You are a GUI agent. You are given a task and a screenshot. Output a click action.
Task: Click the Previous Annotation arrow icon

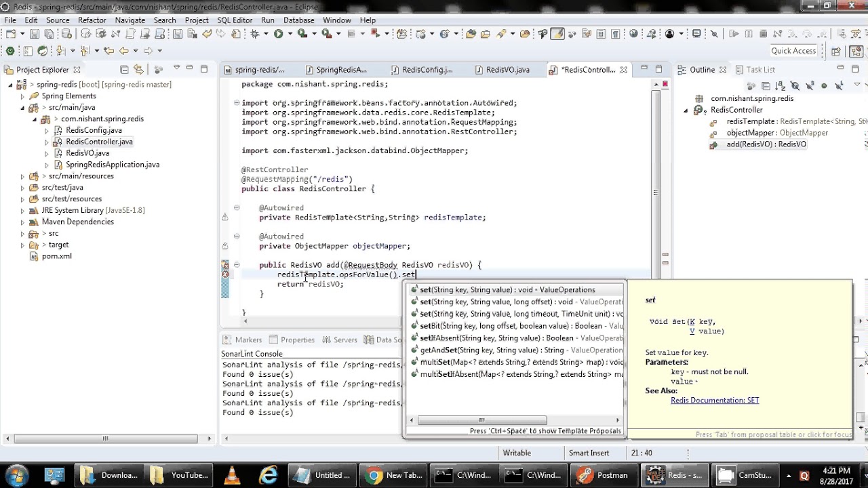(x=84, y=50)
